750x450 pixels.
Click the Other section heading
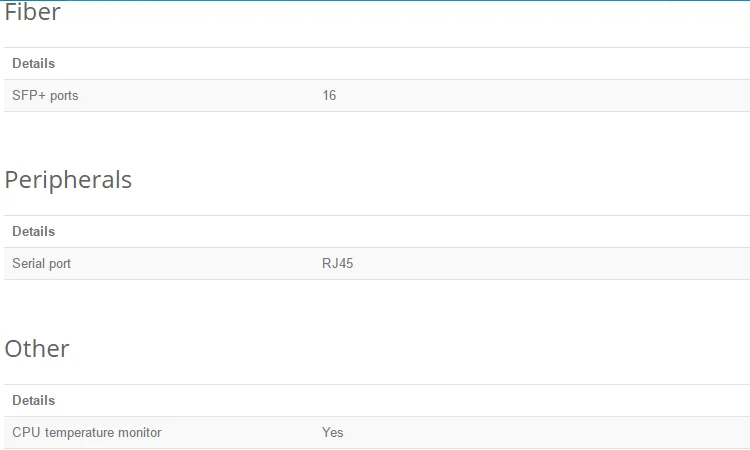click(37, 349)
